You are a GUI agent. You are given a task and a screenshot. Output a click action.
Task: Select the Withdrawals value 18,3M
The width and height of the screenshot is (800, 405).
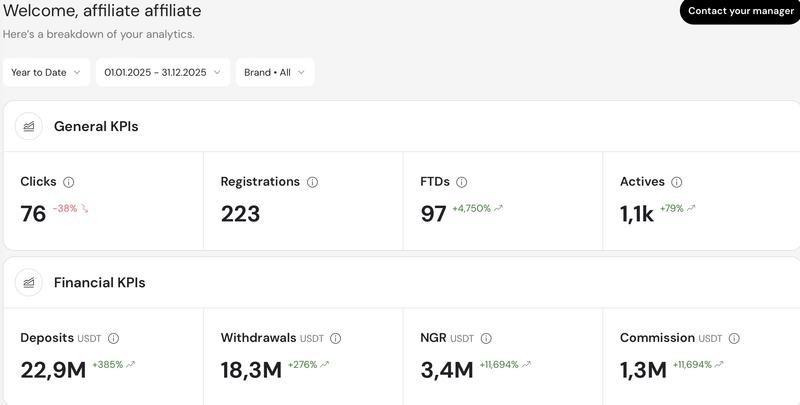click(x=251, y=370)
